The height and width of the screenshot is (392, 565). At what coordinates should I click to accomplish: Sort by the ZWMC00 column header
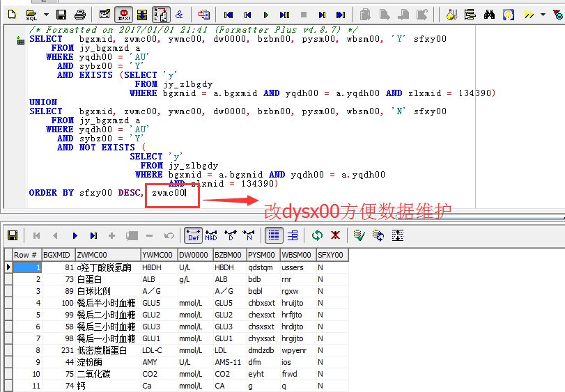tap(108, 255)
